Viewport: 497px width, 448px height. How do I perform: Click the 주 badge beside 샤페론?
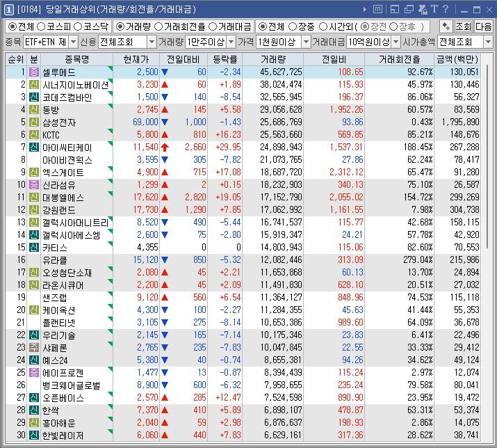34,347
